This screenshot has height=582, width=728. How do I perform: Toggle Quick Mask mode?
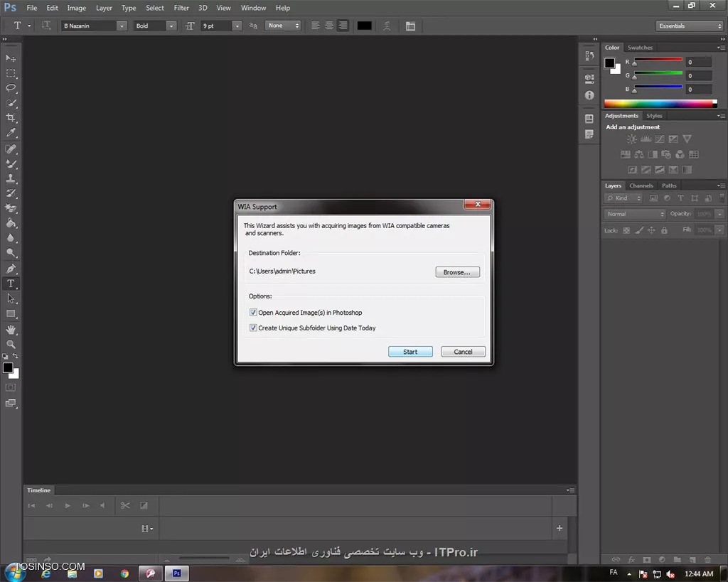11,387
